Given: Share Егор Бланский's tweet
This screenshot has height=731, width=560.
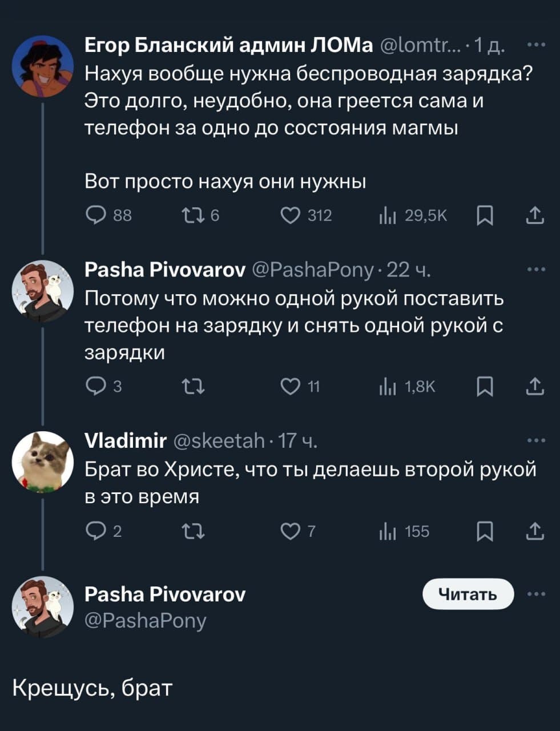Looking at the screenshot, I should pos(534,215).
